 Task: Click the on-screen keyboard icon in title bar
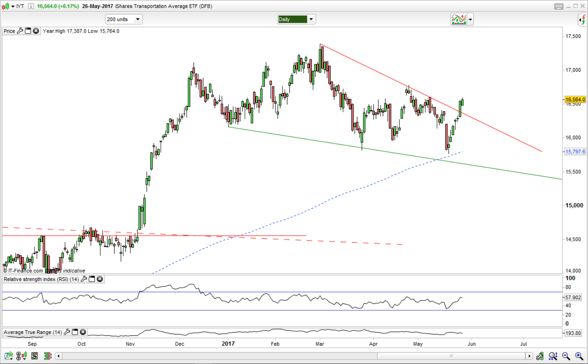click(558, 6)
